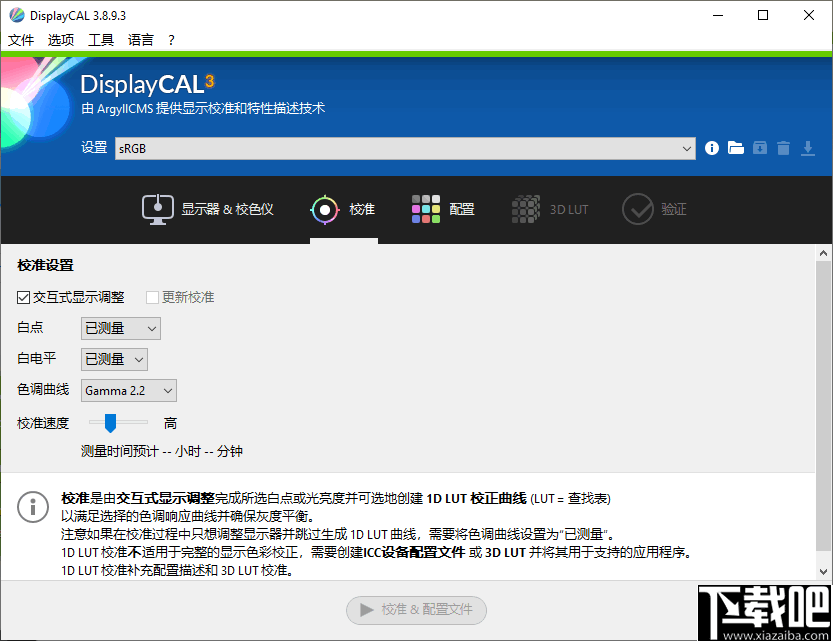
Task: Open the 文件 menu item
Action: [21, 40]
